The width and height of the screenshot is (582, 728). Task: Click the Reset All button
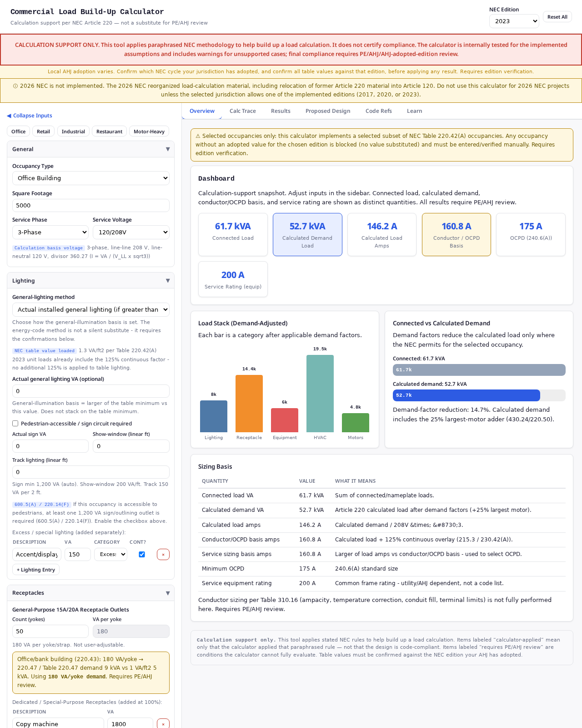[x=557, y=17]
